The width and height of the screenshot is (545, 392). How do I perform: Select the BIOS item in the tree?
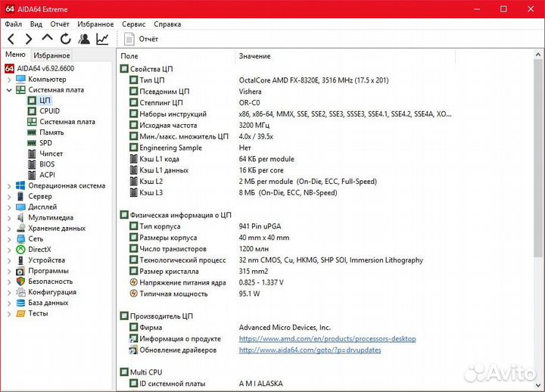coord(47,164)
